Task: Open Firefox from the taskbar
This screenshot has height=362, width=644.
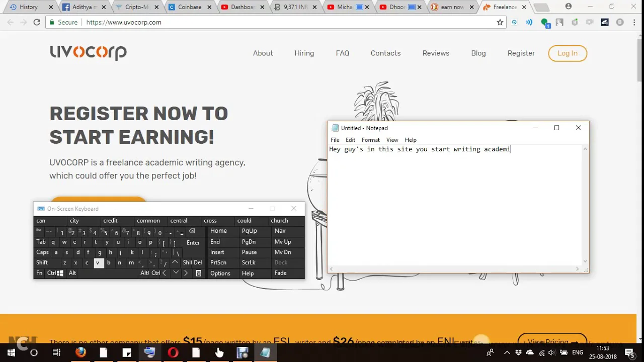Action: click(x=80, y=352)
